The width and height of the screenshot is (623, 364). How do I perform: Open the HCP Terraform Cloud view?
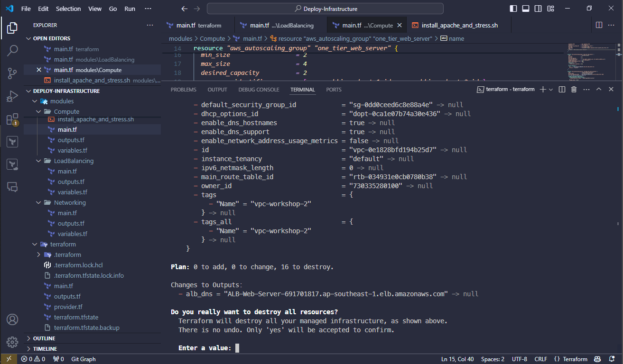(12, 164)
